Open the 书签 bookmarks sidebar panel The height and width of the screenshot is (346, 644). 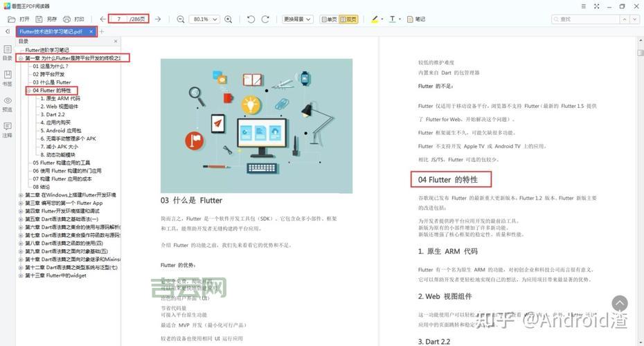8,78
